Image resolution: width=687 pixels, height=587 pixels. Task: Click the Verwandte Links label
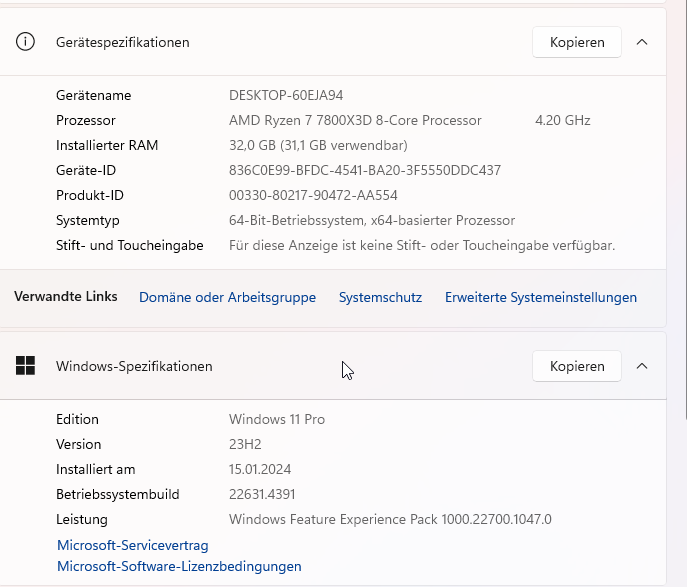pyautogui.click(x=66, y=297)
